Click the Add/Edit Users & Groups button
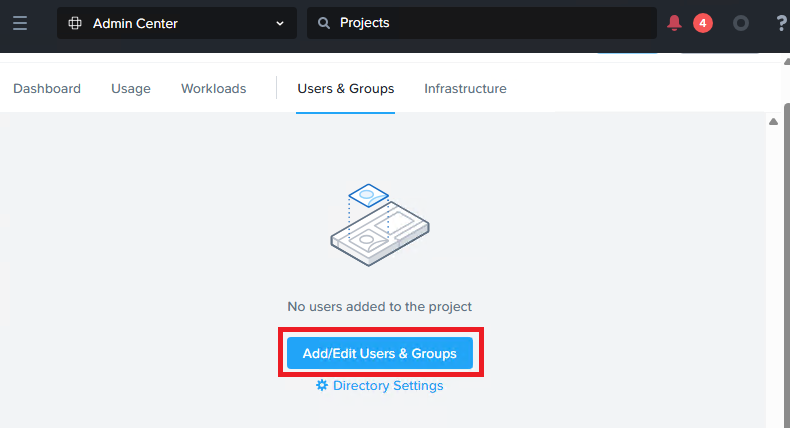The height and width of the screenshot is (428, 790). pyautogui.click(x=380, y=353)
